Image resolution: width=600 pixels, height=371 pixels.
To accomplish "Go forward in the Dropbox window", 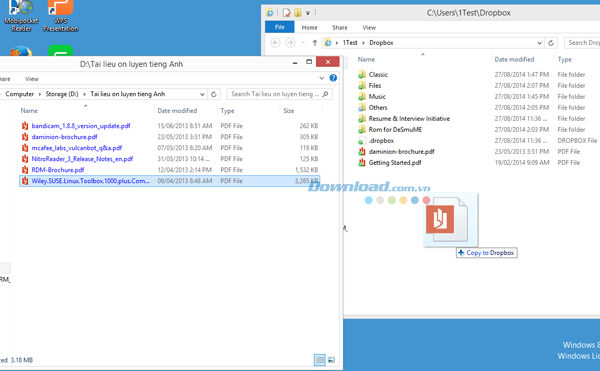I will pyautogui.click(x=290, y=43).
